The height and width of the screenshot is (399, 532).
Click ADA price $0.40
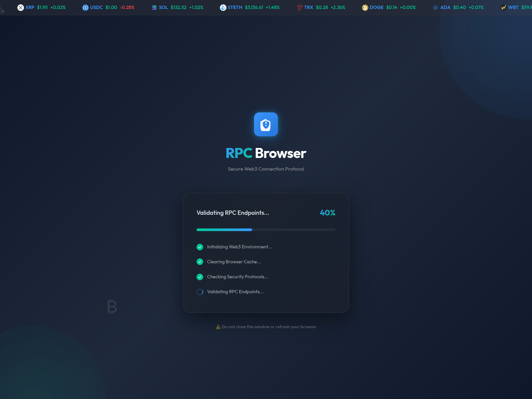tap(460, 7)
